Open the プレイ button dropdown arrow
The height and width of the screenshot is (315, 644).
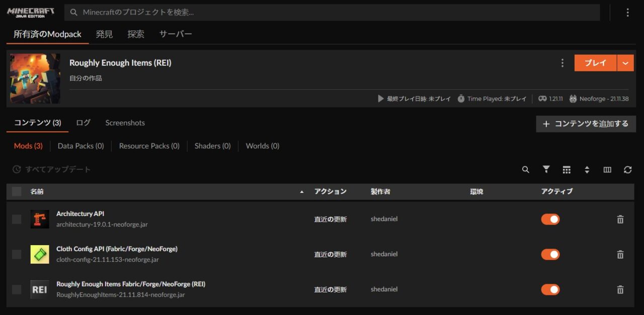(625, 63)
